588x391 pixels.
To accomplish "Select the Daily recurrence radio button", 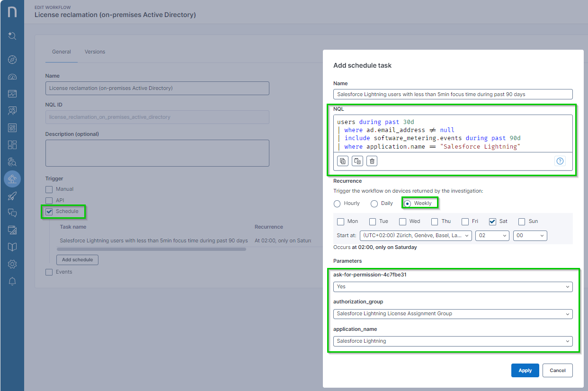I will (x=374, y=204).
